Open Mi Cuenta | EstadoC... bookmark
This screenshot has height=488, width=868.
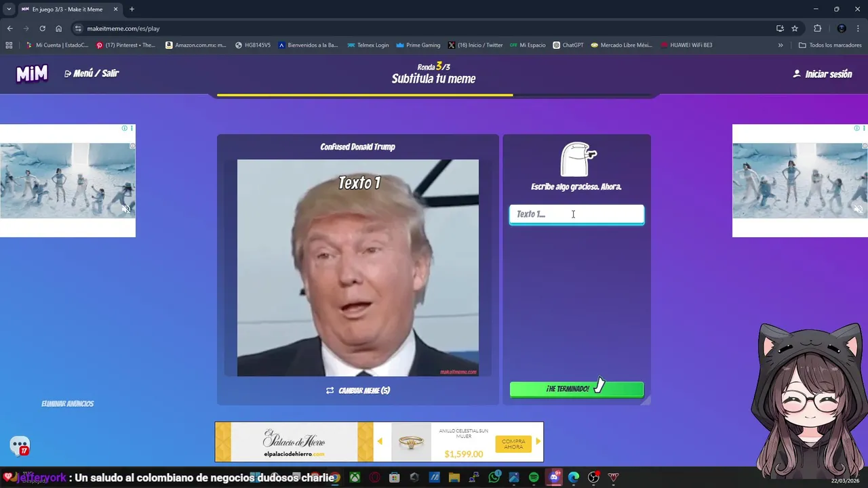(x=57, y=45)
